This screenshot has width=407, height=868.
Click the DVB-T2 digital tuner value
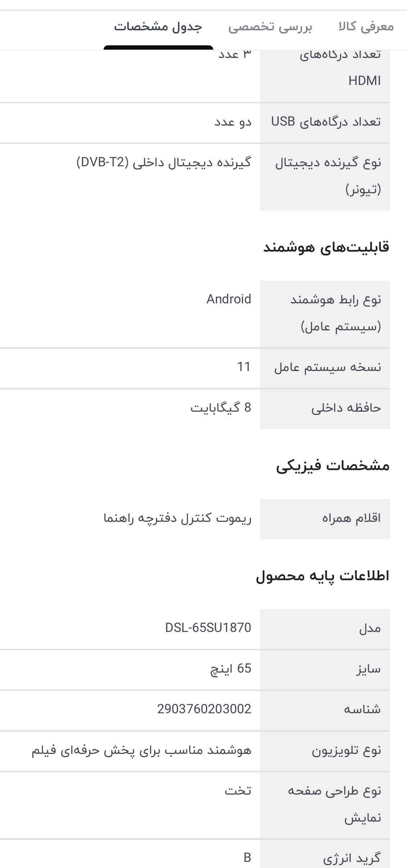pos(164,163)
